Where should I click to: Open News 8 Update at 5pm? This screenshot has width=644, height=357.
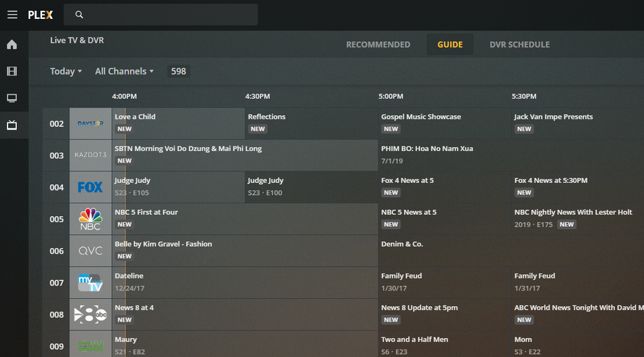point(445,314)
